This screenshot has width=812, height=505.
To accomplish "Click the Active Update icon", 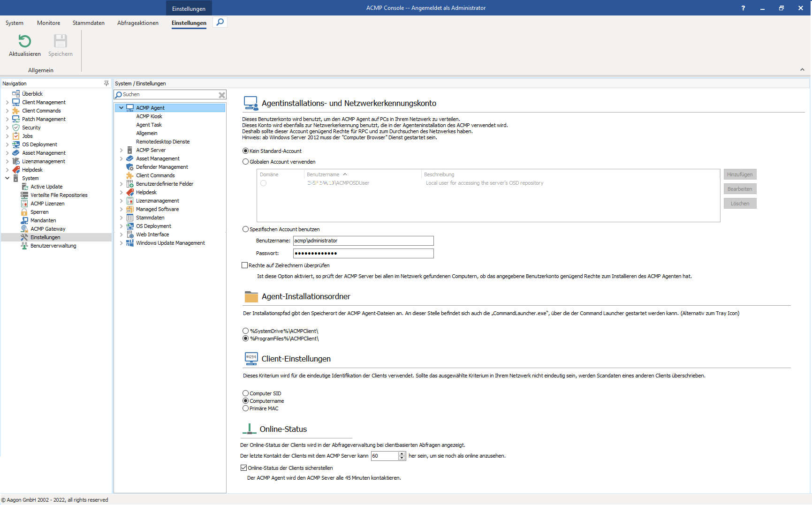I will click(24, 187).
